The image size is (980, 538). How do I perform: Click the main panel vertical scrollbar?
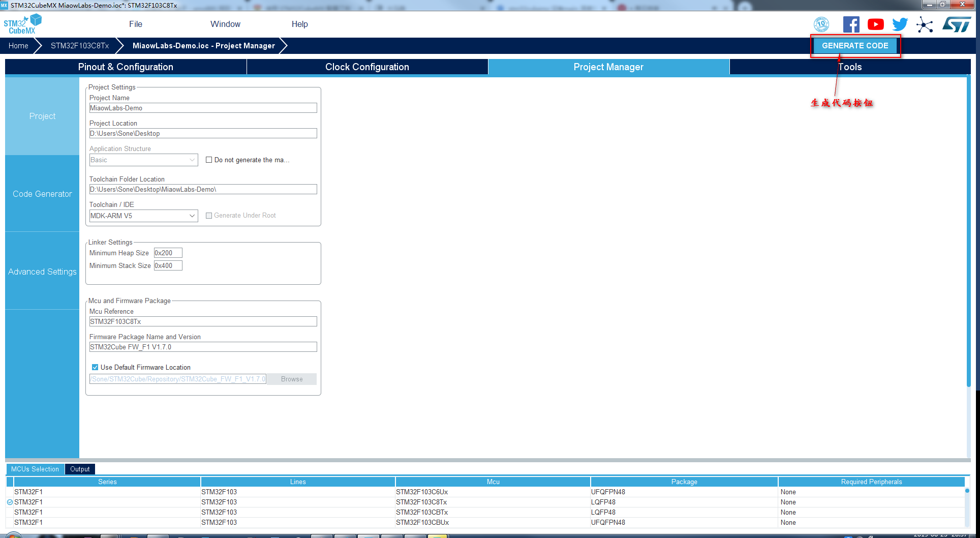969,231
